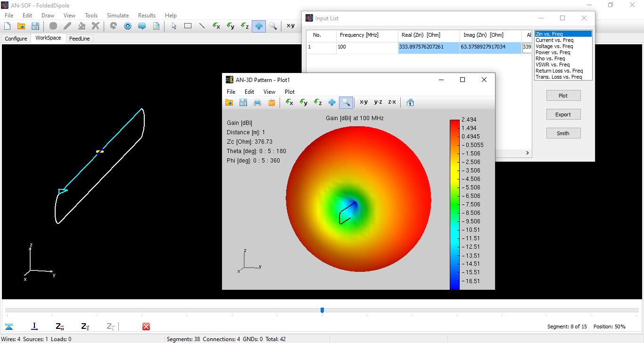644x343 pixels.
Task: Toggle the move tool in main toolbar
Action: 258,26
